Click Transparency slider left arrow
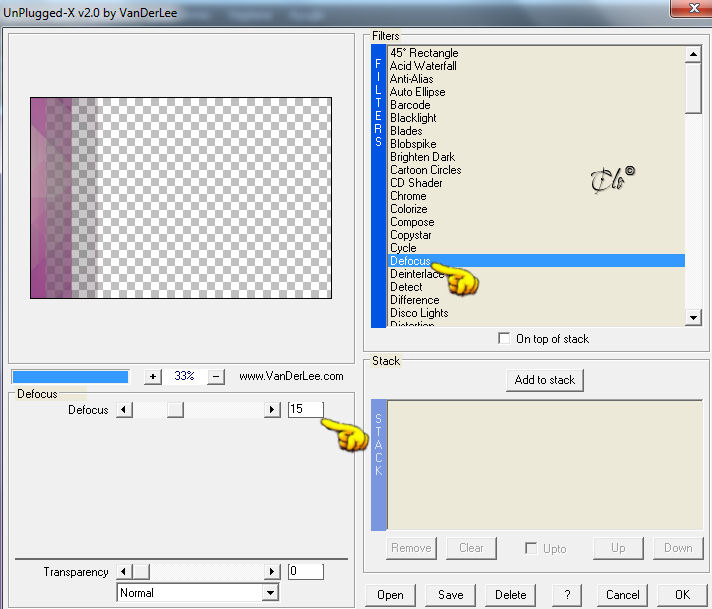The image size is (712, 609). 124,571
